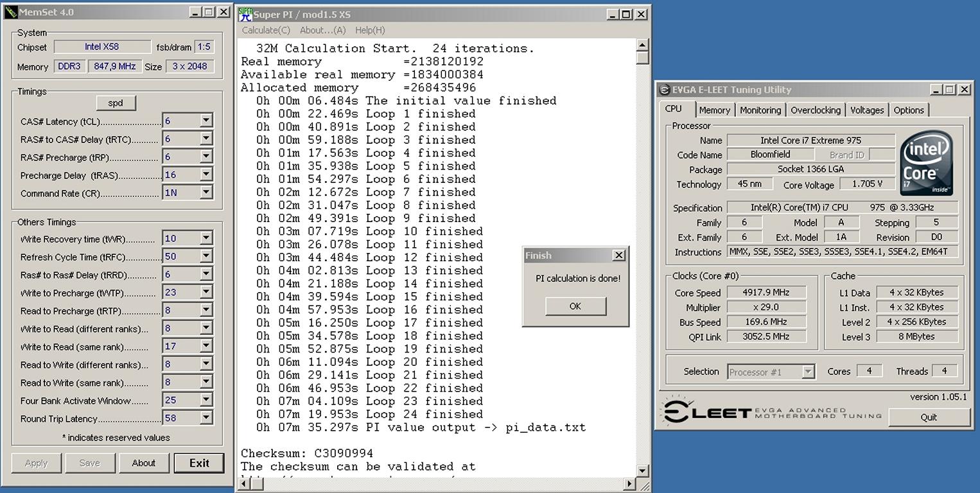Click the DDR3 memory type field in MemSet

tap(69, 66)
